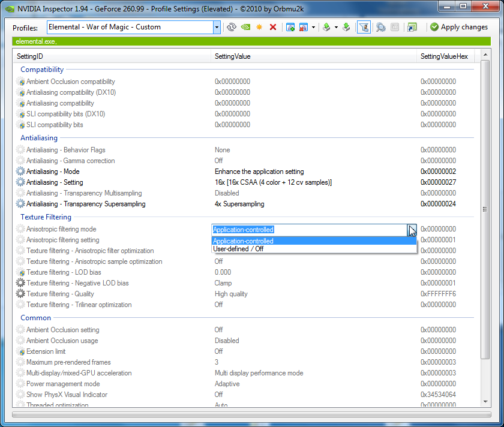504x427 pixels.
Task: Click the shortcut window icon beside Apply changes
Action: coord(412,27)
